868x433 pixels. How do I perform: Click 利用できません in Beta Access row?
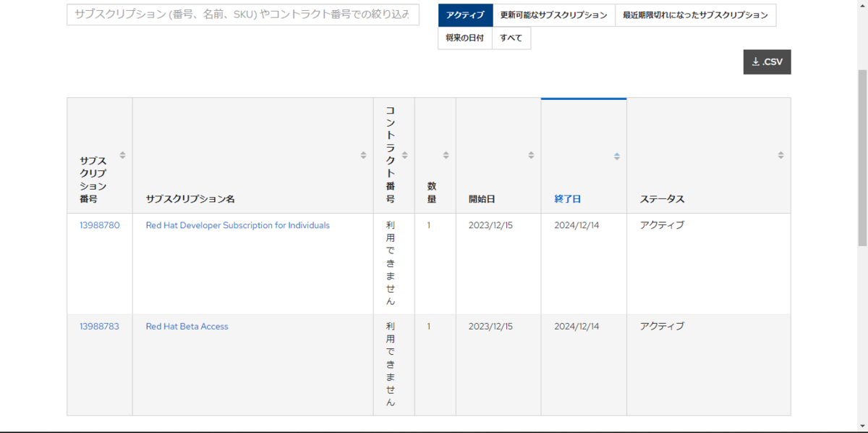[391, 364]
